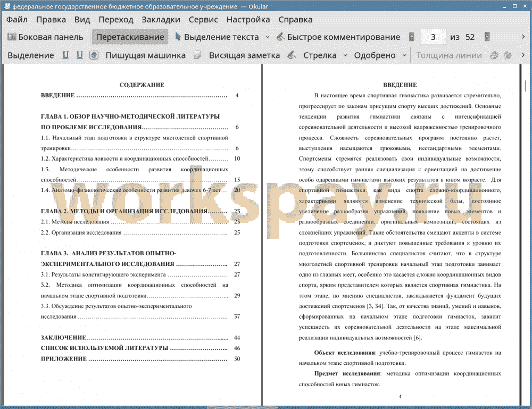Screen dimensions: 532x409
Task: Click the note icon before Висящая заметка
Action: pos(197,55)
